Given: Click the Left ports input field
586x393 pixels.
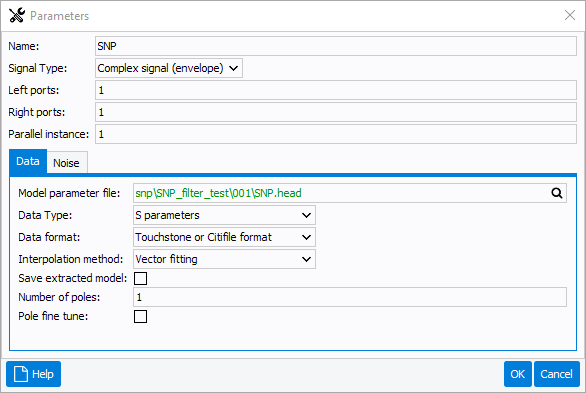Looking at the screenshot, I should 336,90.
